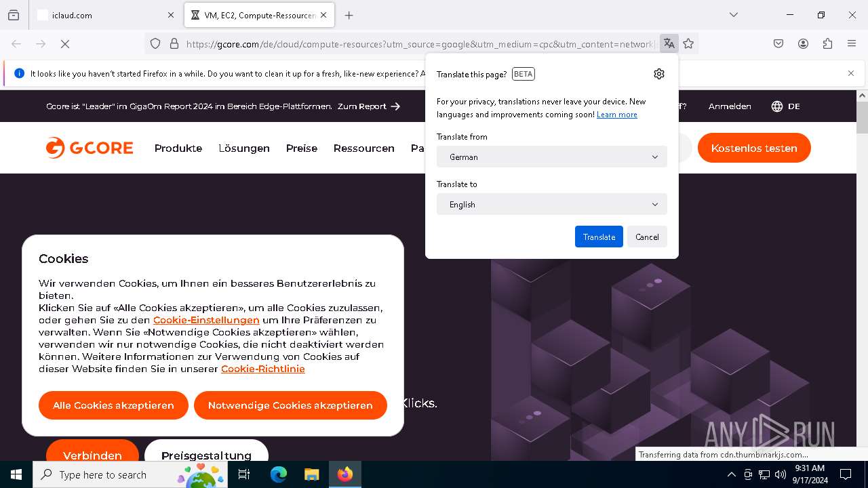Click Firefox taskbar icon
The height and width of the screenshot is (488, 868).
[x=345, y=474]
